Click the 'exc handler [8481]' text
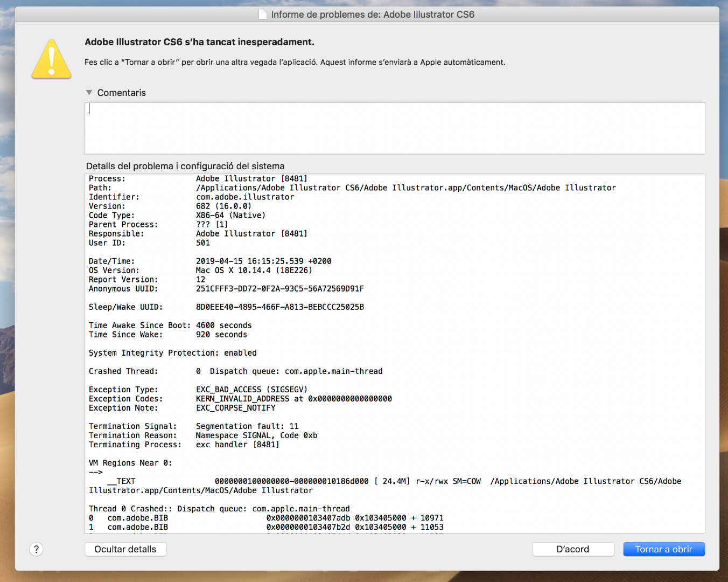Viewport: 728px width, 582px height. pos(237,445)
